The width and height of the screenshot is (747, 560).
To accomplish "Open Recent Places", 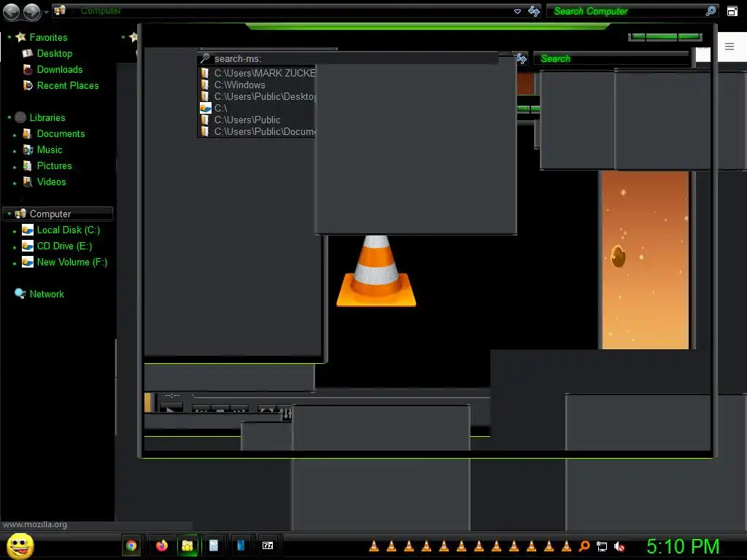I will pos(68,86).
